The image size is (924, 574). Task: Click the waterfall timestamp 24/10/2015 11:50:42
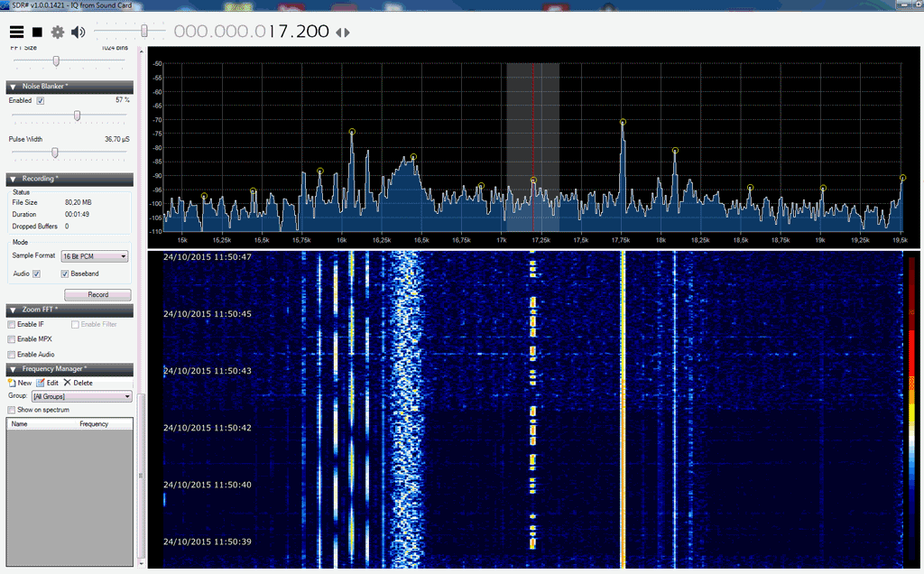pos(208,428)
